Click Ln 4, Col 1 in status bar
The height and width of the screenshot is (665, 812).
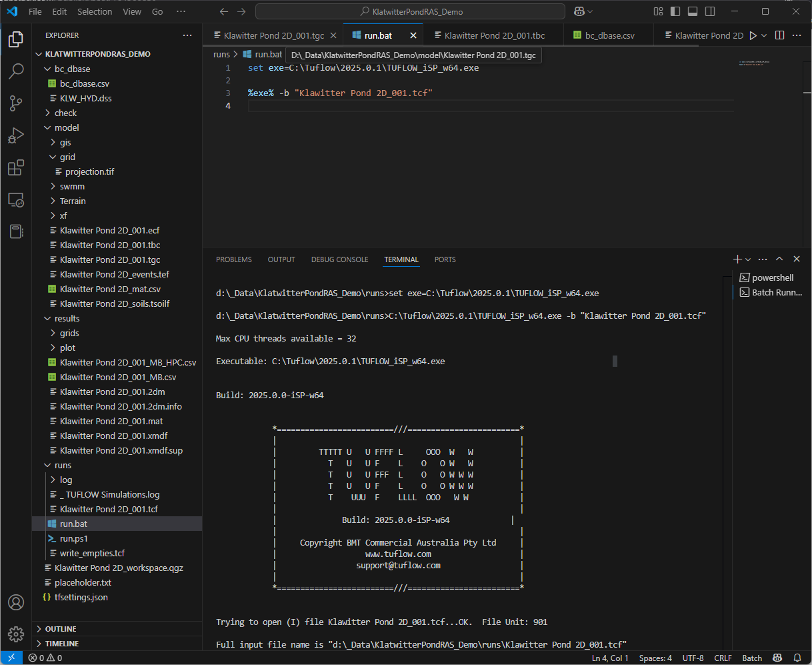pos(610,658)
